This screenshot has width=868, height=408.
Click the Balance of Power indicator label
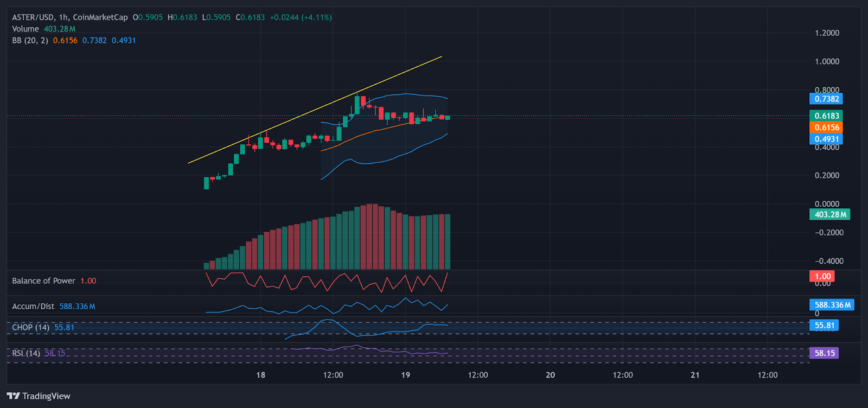[x=43, y=280]
